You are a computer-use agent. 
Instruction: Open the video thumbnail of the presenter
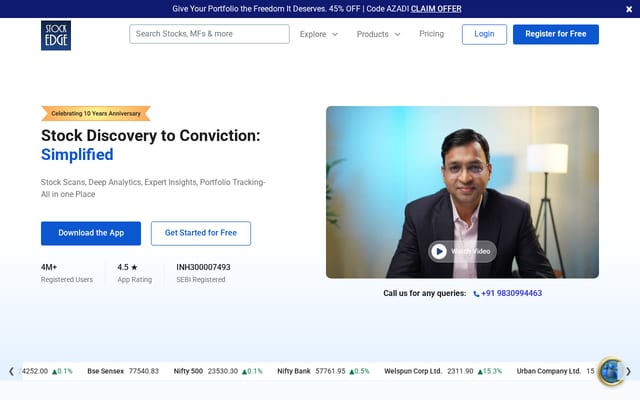tap(462, 192)
